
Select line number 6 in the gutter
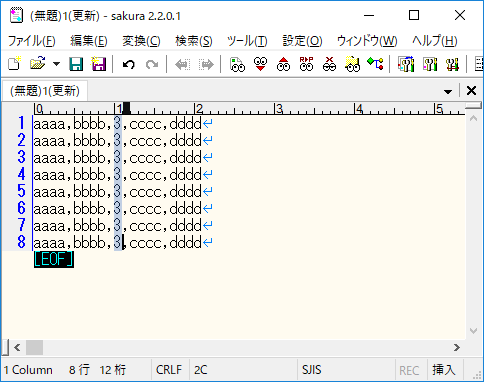[x=21, y=208]
